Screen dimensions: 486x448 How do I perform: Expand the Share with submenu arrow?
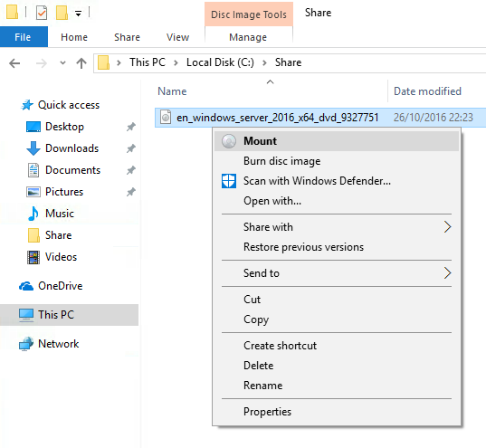click(x=447, y=227)
